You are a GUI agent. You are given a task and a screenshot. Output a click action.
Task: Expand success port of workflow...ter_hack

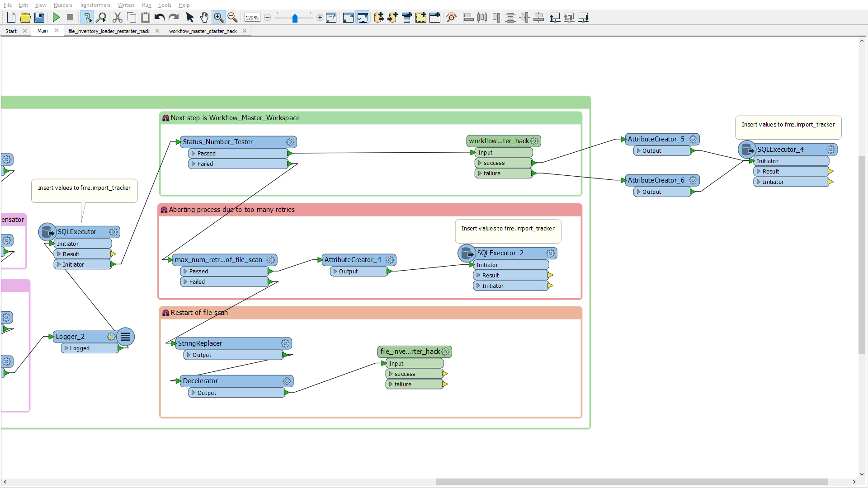coord(480,163)
